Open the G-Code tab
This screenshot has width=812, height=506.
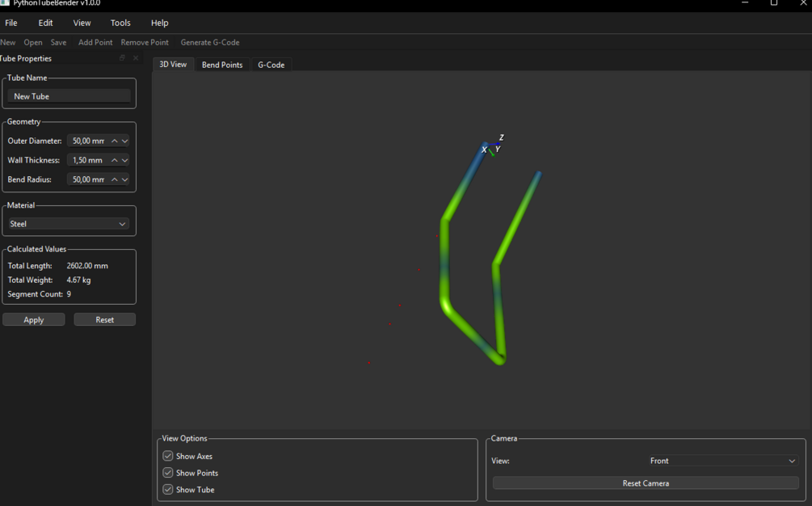point(271,64)
